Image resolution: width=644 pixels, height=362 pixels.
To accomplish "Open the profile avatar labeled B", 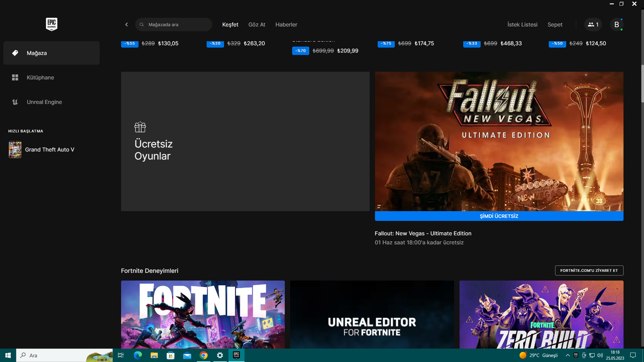I will 616,24.
